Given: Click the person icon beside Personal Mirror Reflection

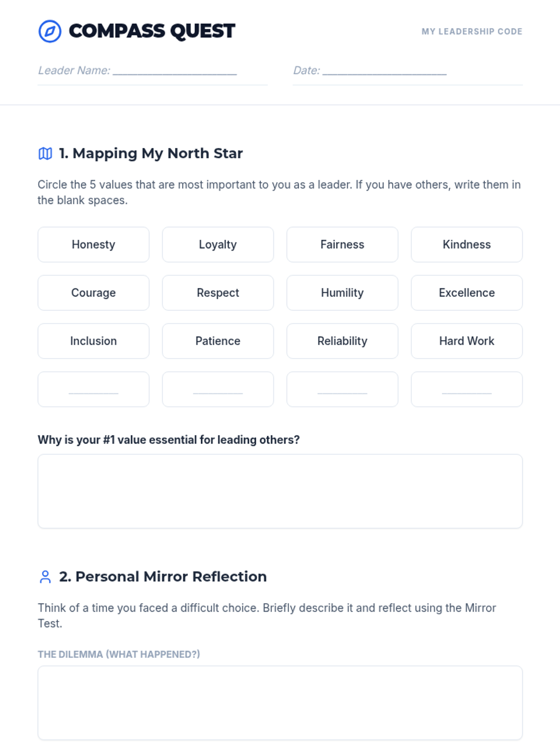Looking at the screenshot, I should (45, 577).
